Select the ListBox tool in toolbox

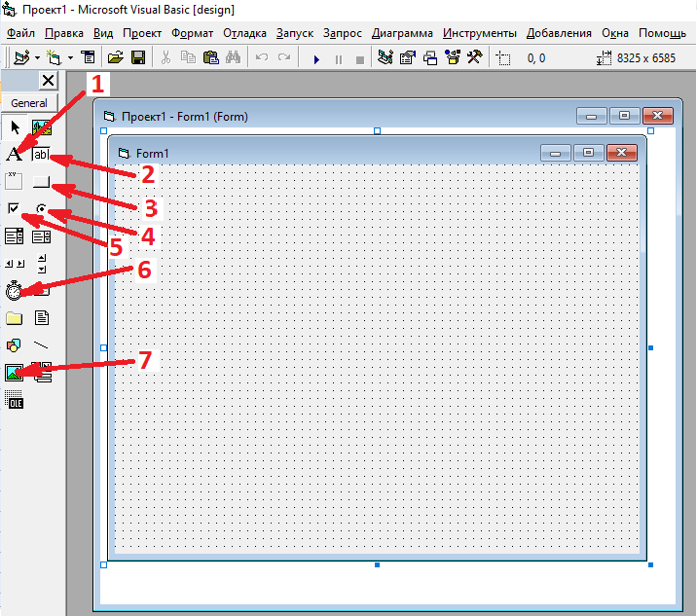click(41, 236)
